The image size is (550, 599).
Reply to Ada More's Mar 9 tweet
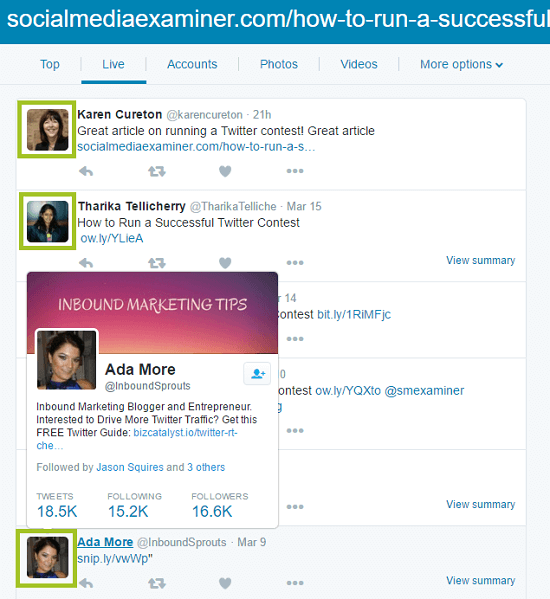coord(86,583)
